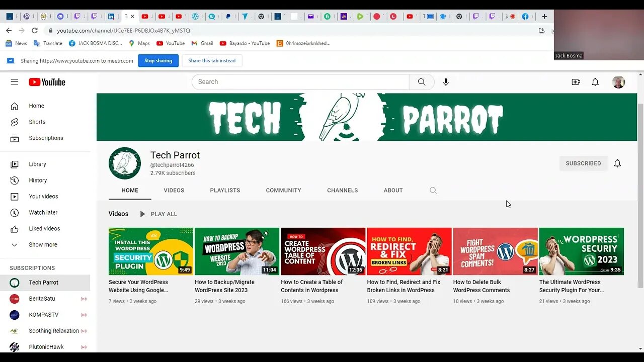Viewport: 644px width, 362px height.
Task: Click the Tech Parrot channel avatar
Action: click(125, 163)
